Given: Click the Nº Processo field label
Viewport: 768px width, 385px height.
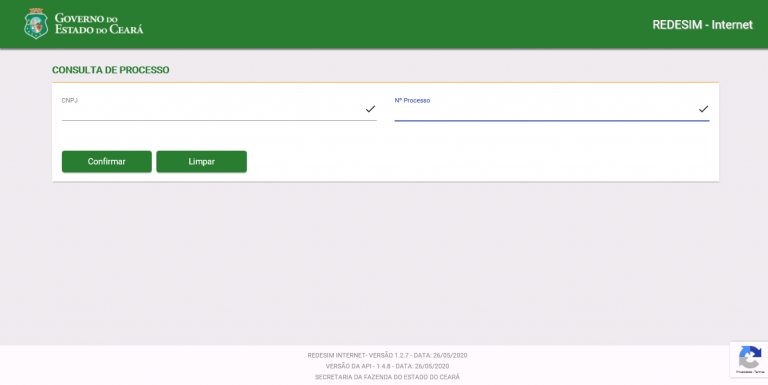Looking at the screenshot, I should tap(412, 100).
